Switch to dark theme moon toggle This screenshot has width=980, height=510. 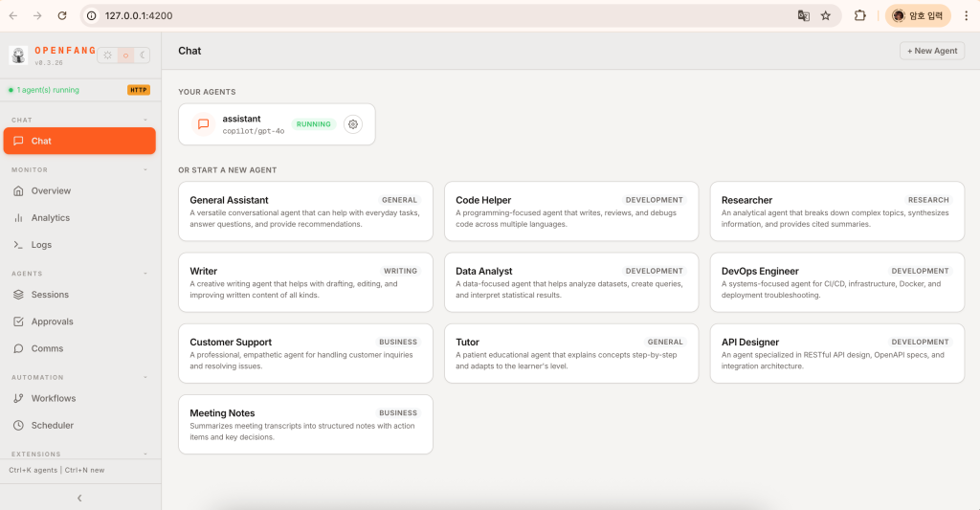click(143, 55)
